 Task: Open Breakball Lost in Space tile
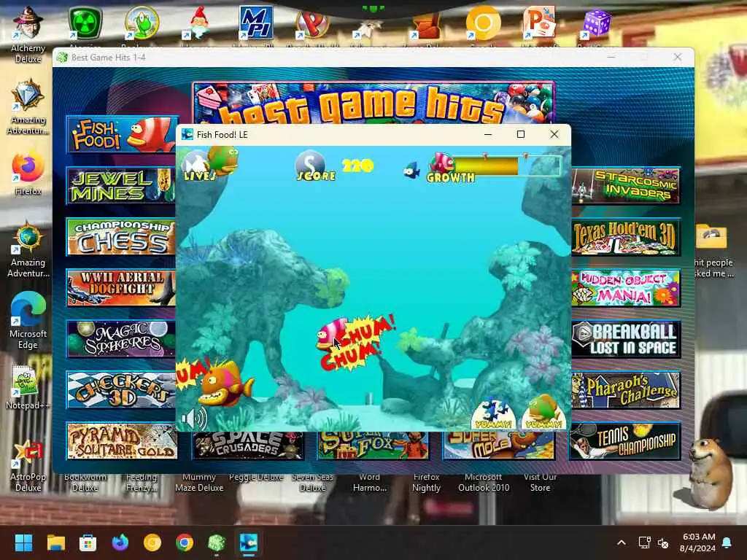coord(626,338)
